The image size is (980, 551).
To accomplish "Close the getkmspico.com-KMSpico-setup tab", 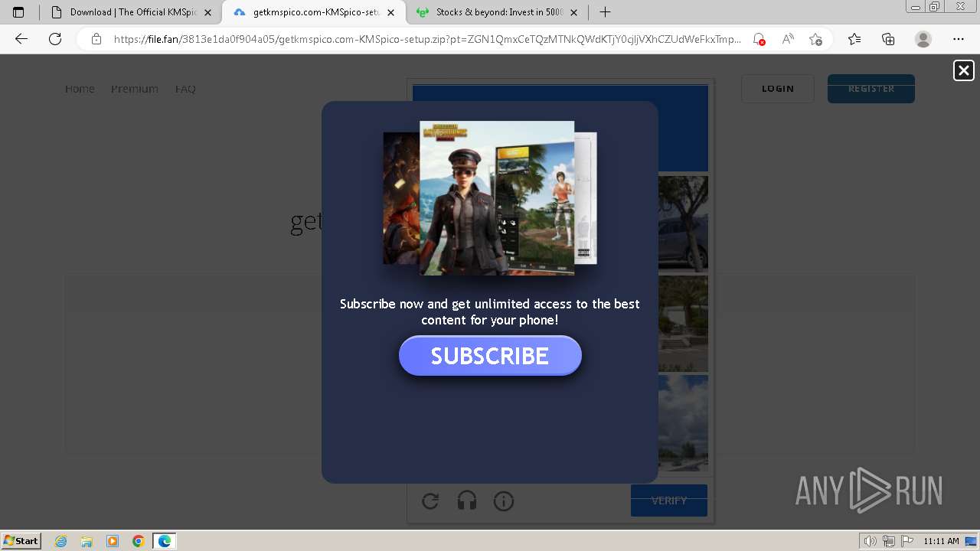I will point(390,12).
